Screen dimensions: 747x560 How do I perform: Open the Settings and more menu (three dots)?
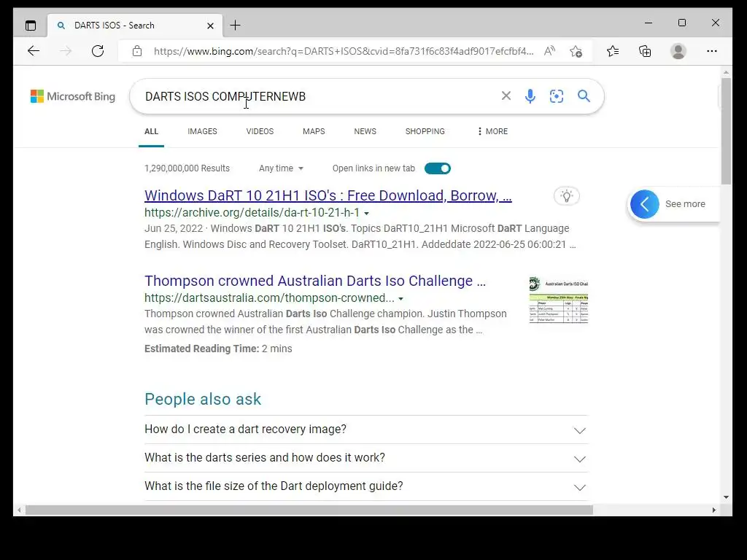pos(712,51)
